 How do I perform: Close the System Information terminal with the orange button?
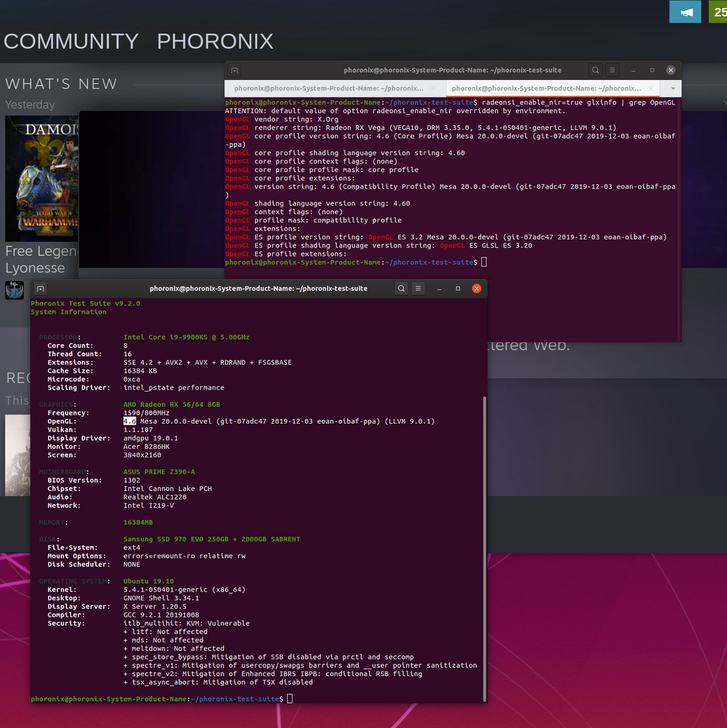pyautogui.click(x=476, y=289)
